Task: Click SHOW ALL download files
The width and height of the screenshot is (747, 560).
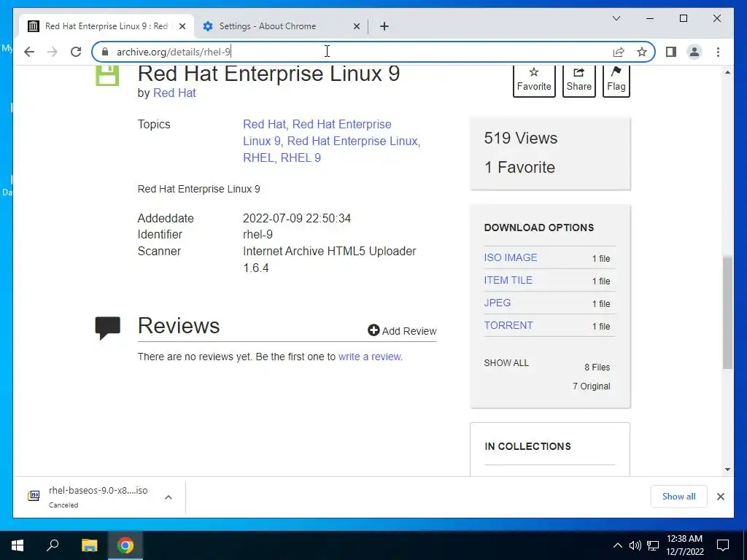Action: pyautogui.click(x=506, y=363)
